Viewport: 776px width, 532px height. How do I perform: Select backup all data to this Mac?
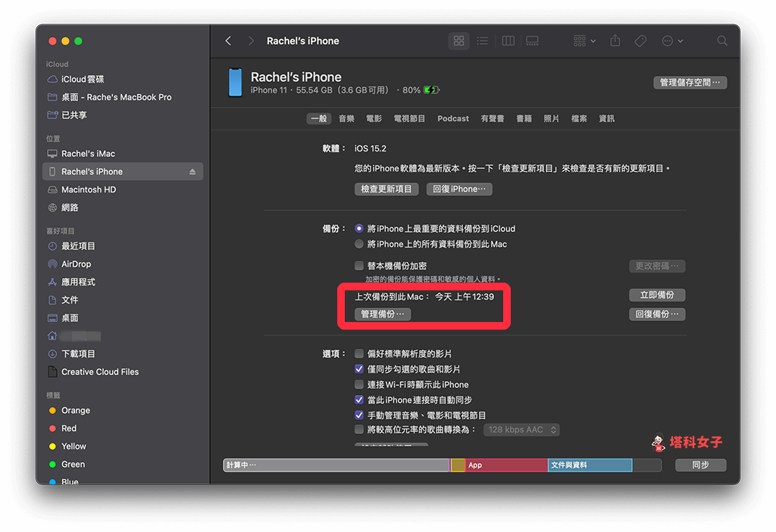[359, 244]
